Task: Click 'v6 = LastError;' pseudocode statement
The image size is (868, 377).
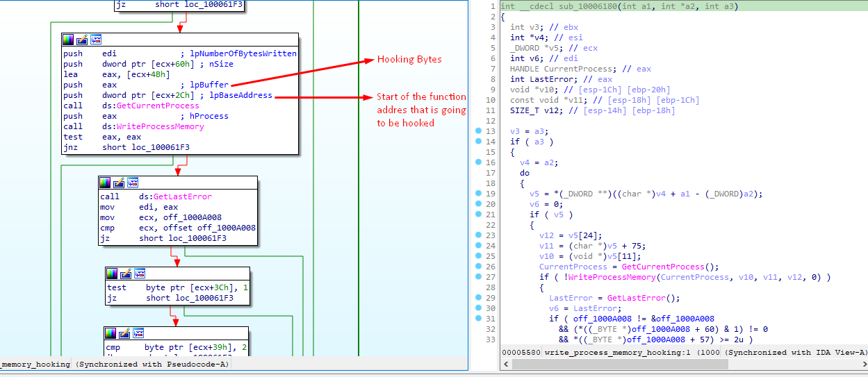Action: (585, 308)
